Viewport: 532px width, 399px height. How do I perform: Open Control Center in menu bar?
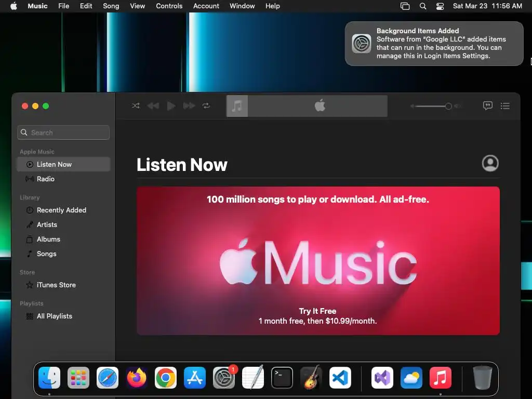pyautogui.click(x=440, y=6)
